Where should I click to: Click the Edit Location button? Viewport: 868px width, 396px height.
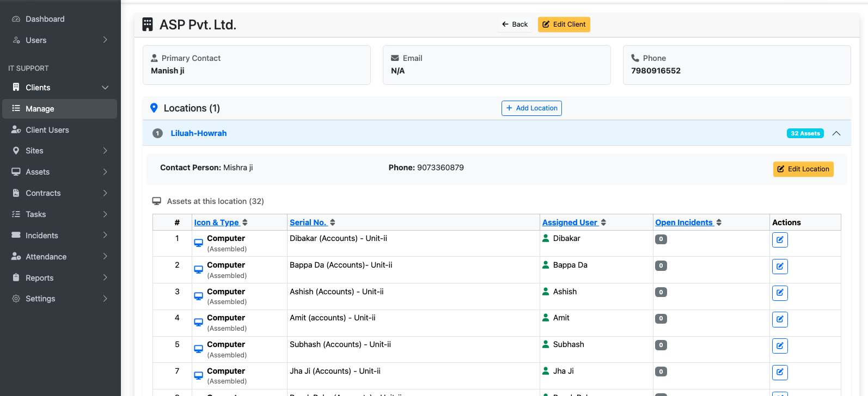coord(803,169)
